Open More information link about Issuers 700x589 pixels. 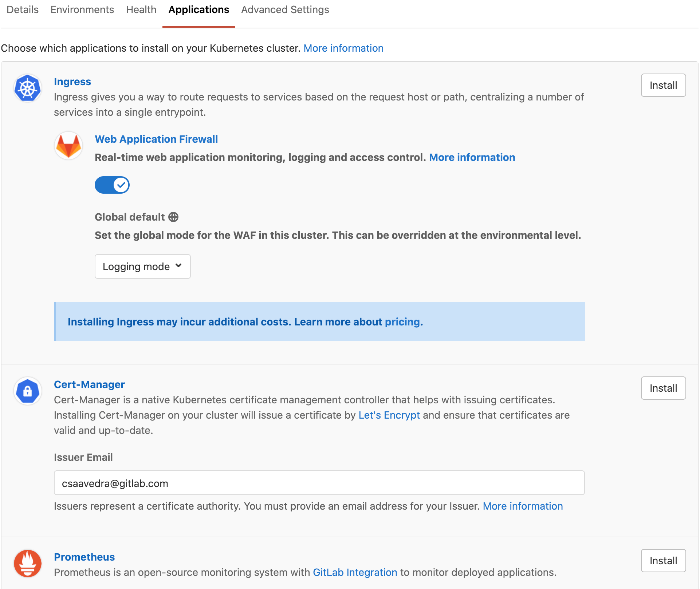pyautogui.click(x=523, y=506)
